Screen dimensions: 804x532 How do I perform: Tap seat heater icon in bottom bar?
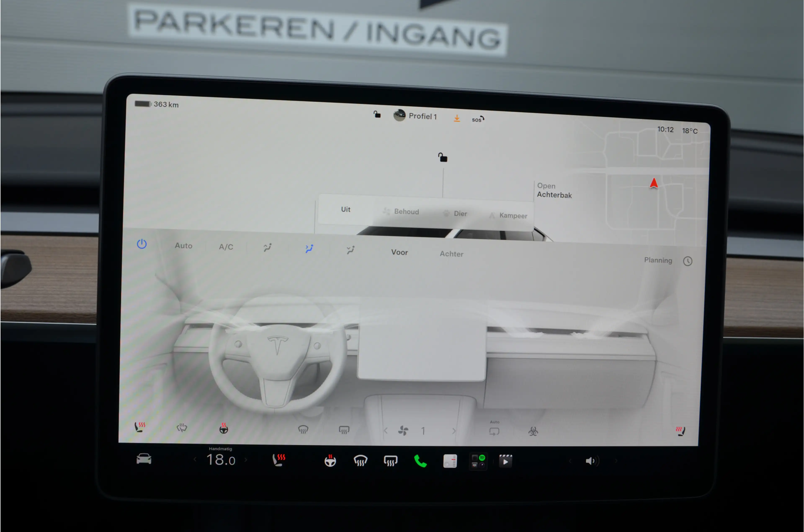point(279,460)
